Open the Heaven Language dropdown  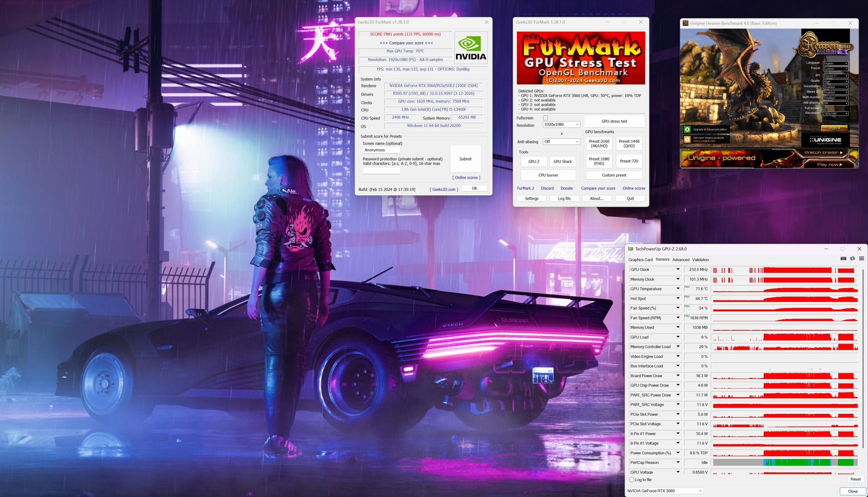[x=835, y=63]
